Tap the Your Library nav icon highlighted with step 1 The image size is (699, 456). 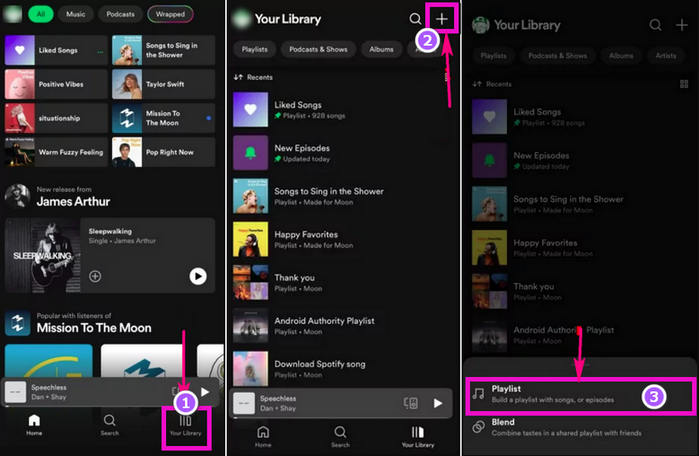[x=185, y=424]
